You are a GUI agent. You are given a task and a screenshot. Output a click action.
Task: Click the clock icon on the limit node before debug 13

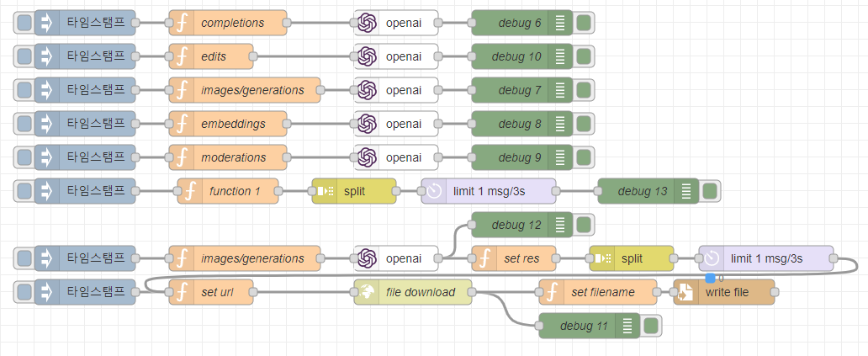tap(434, 191)
